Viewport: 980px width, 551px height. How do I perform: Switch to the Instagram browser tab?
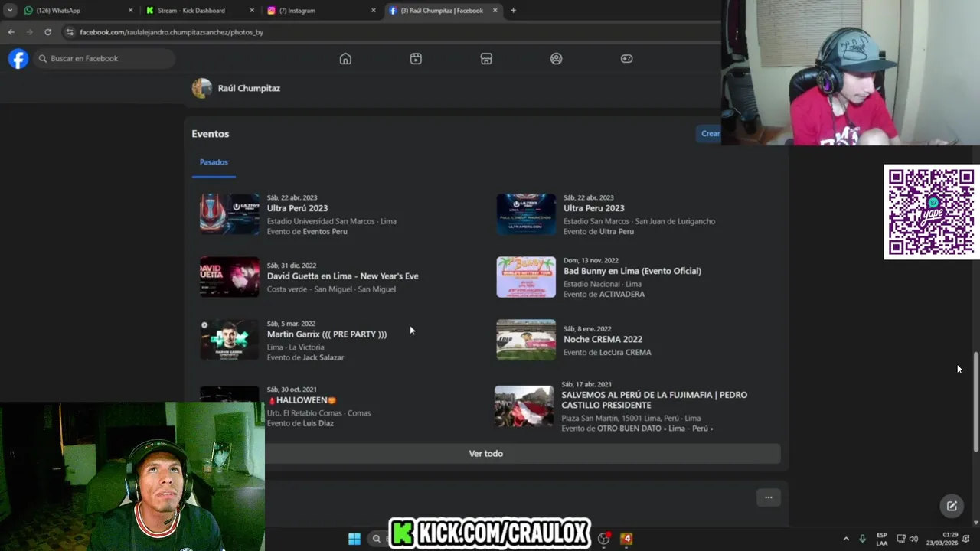tap(322, 11)
